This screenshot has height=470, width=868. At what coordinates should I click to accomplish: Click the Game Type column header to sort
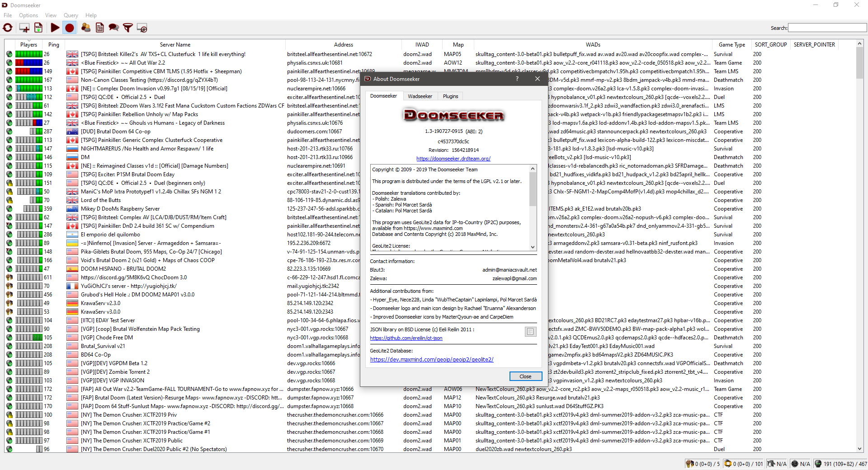click(731, 45)
